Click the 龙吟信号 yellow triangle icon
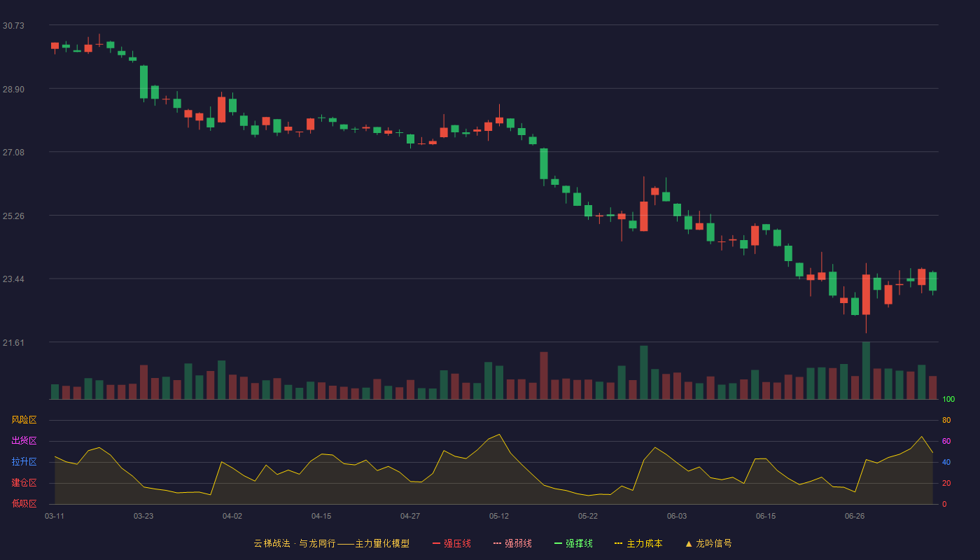The height and width of the screenshot is (560, 980). point(688,543)
